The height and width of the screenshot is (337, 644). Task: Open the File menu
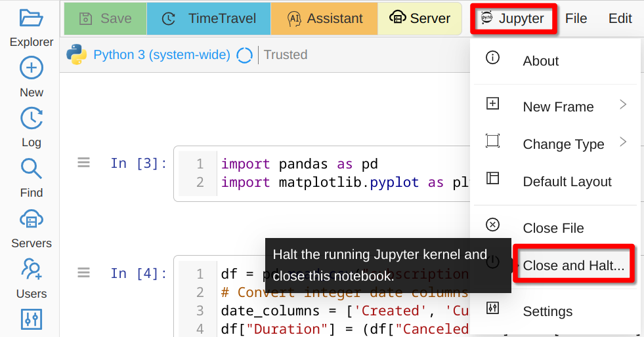576,18
